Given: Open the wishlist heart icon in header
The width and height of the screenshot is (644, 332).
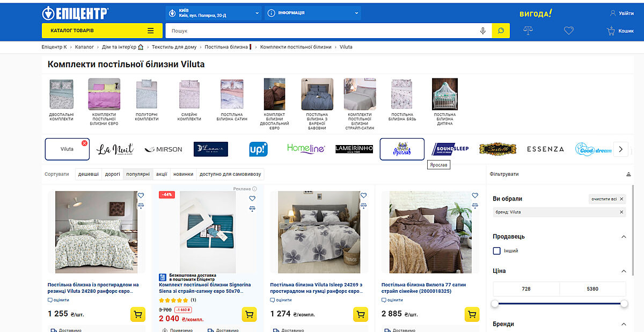Looking at the screenshot, I should tap(569, 31).
